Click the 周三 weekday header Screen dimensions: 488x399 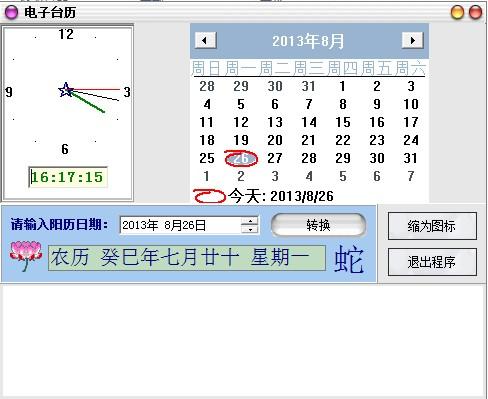click(308, 68)
